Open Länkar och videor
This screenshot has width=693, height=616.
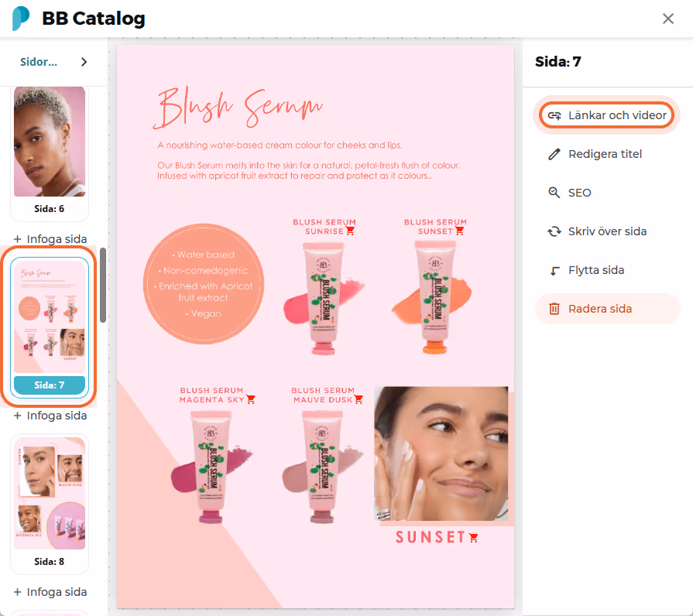point(607,115)
